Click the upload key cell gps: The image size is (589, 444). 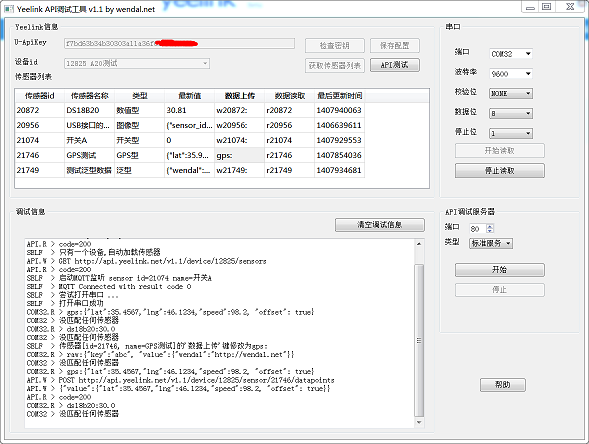[239, 155]
